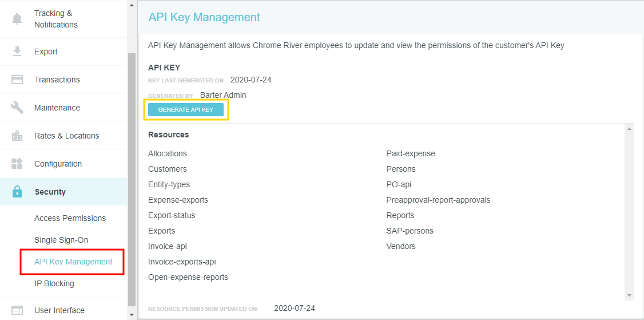Click the User Interface window icon
Viewport: 644px width, 320px height.
click(17, 310)
